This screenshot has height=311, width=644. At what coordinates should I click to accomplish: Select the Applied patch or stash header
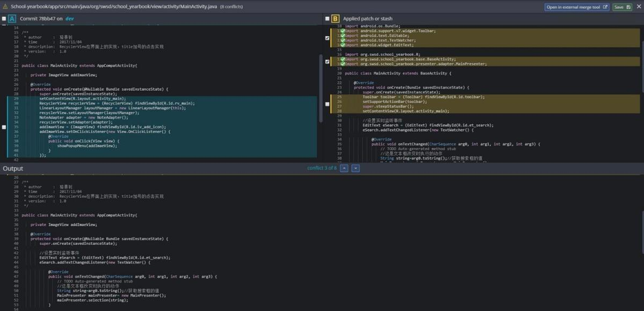368,18
